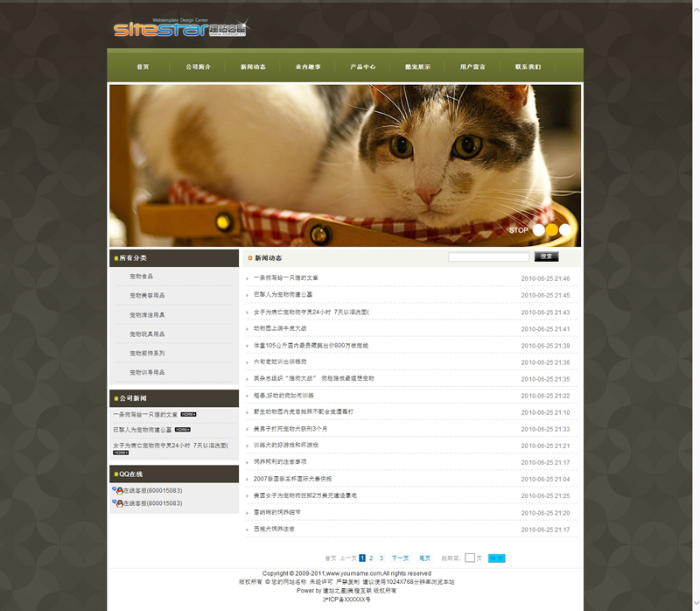Open the 首页 navigation menu item

pos(143,67)
